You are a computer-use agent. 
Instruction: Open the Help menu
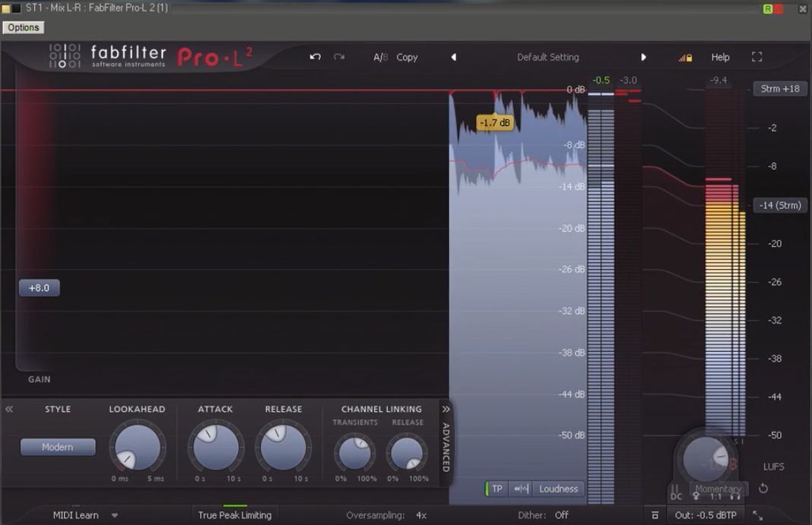pyautogui.click(x=720, y=57)
